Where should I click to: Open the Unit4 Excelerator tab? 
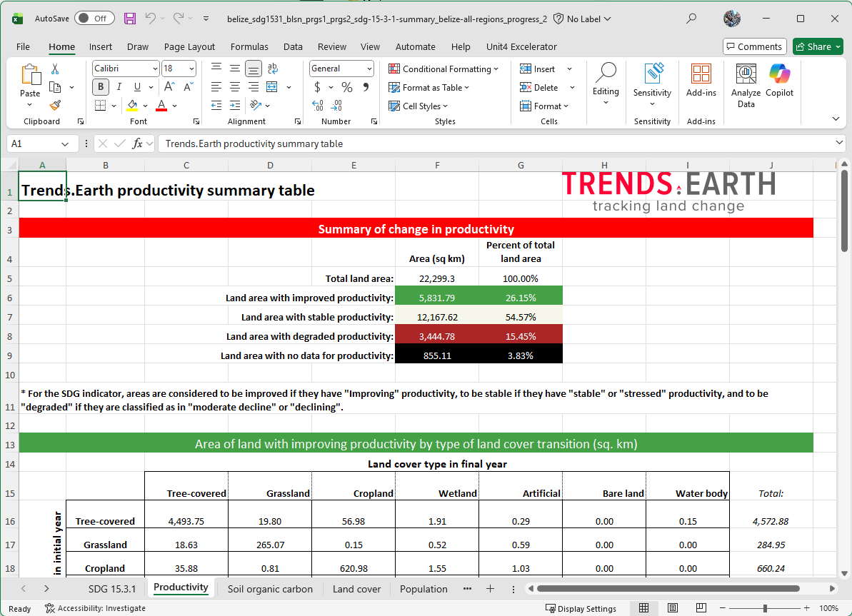521,46
